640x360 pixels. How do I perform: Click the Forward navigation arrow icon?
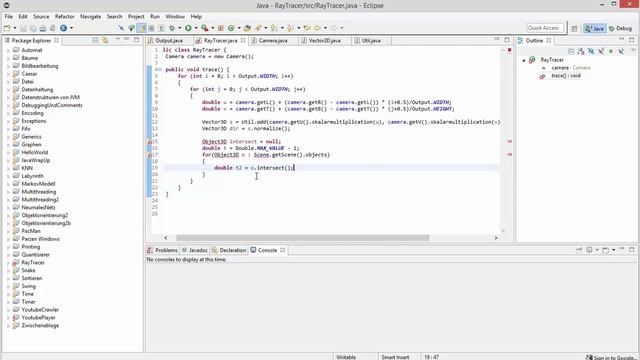point(333,28)
